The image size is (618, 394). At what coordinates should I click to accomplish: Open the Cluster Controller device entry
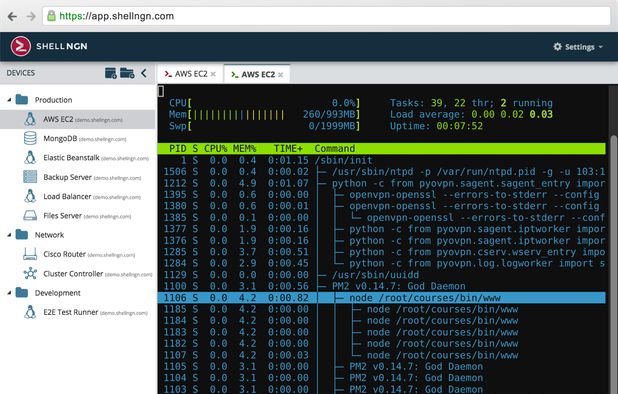coord(78,274)
